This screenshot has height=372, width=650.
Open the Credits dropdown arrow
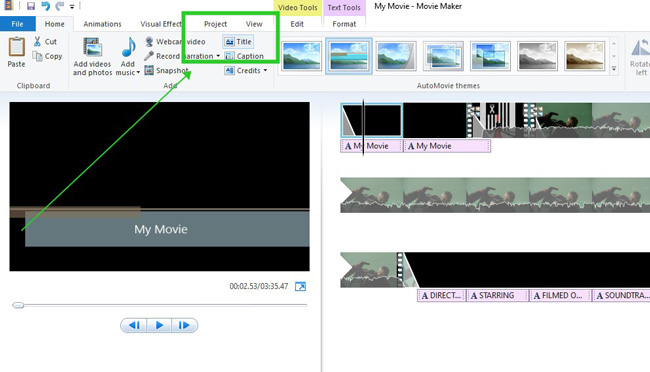click(265, 71)
